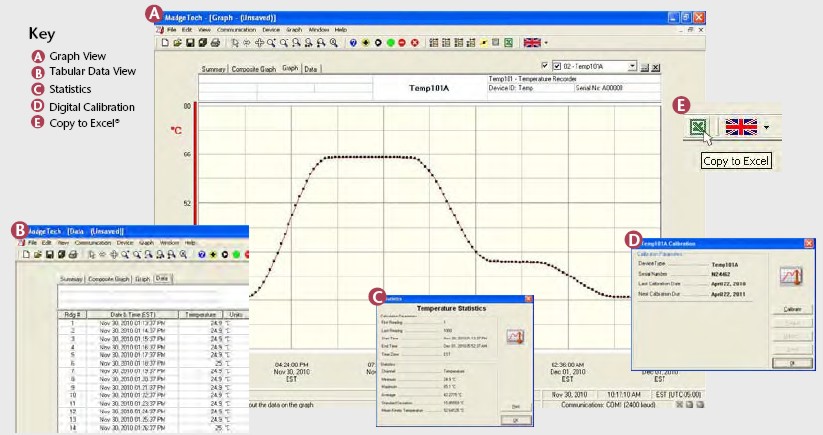The height and width of the screenshot is (435, 823).
Task: Switch to Summary tab in Graph window
Action: [x=213, y=69]
